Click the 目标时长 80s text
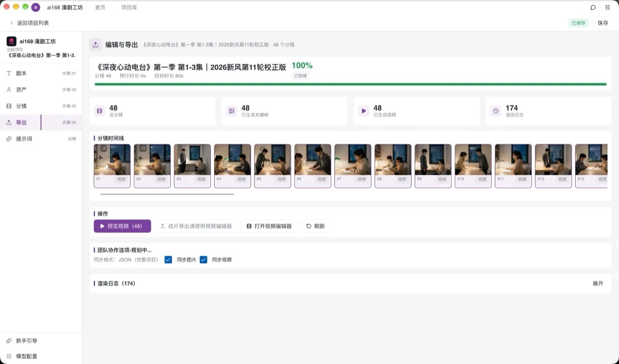The image size is (619, 364). (169, 76)
